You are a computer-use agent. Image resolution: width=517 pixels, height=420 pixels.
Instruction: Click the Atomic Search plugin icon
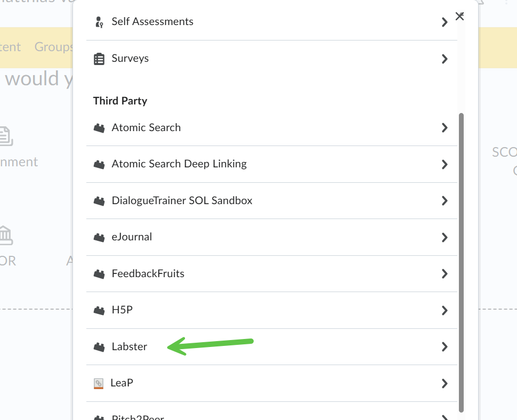(x=99, y=128)
